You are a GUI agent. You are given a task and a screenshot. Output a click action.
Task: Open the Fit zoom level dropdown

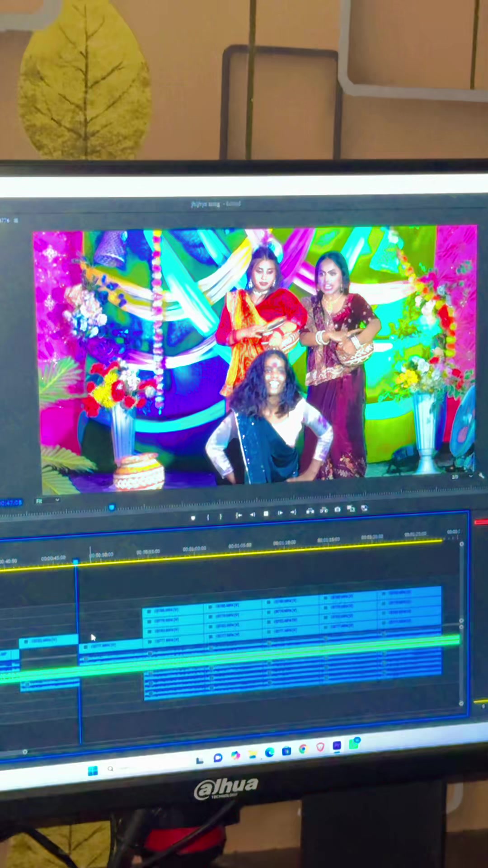click(x=47, y=501)
